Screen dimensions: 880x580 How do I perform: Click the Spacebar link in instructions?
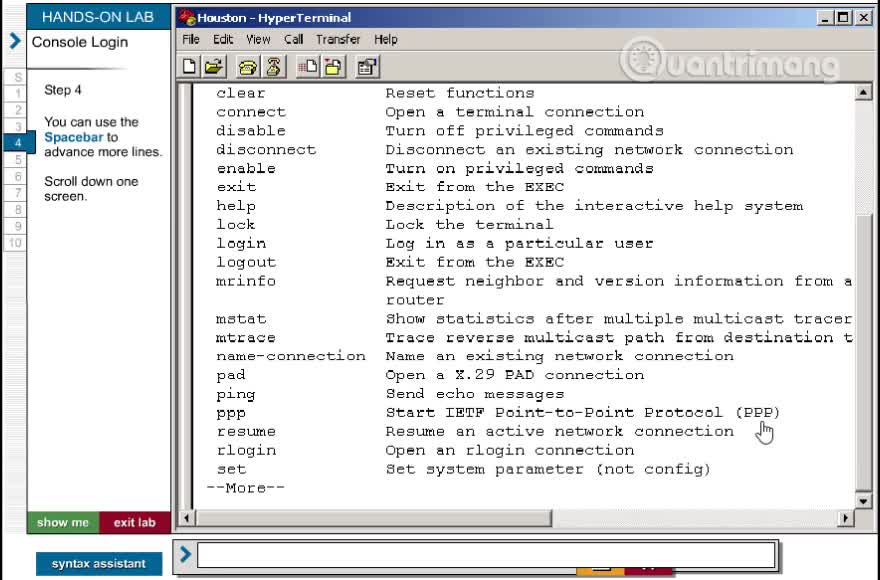click(x=74, y=137)
